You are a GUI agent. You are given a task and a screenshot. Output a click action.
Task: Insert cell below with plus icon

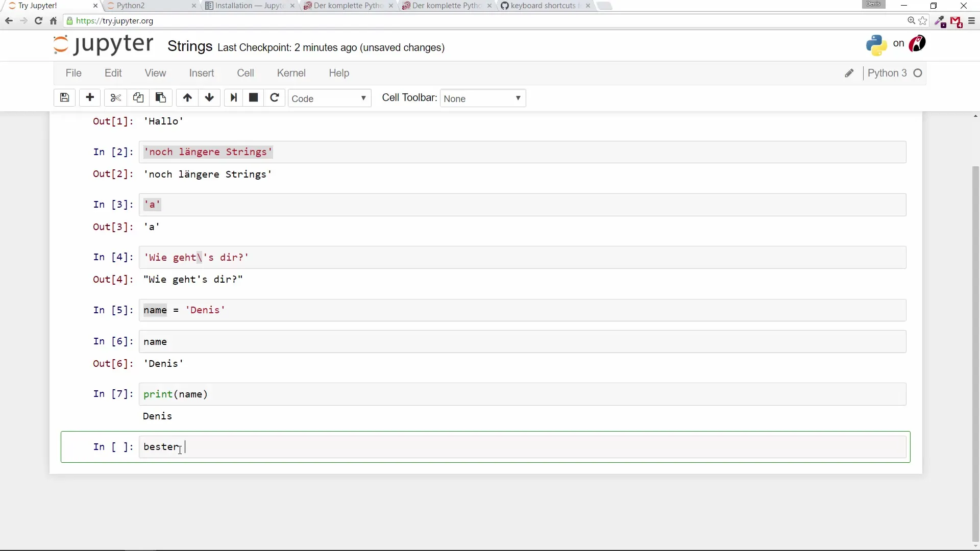click(x=90, y=97)
